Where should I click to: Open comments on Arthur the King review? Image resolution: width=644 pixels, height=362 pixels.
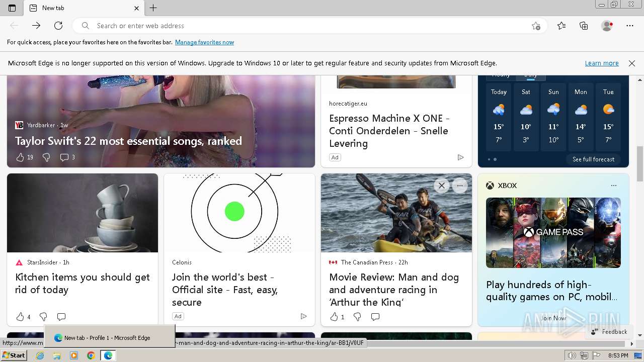coord(375,317)
